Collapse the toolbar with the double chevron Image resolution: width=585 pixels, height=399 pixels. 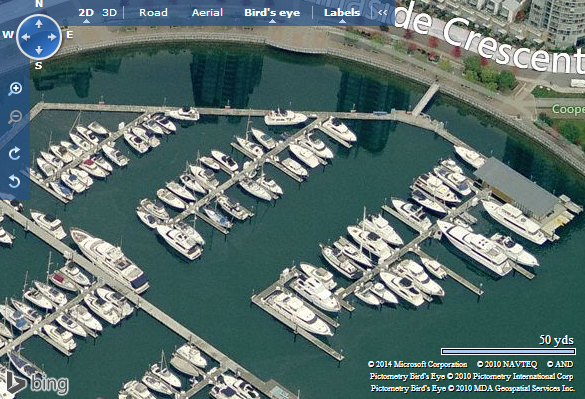[x=382, y=13]
